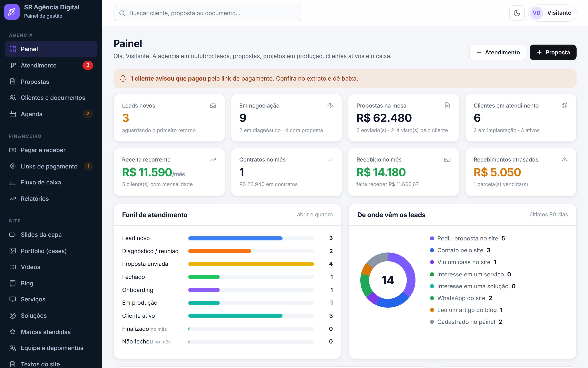Viewport: 588px width, 368px height.
Task: Open Textos do site menu item
Action: [x=51, y=364]
